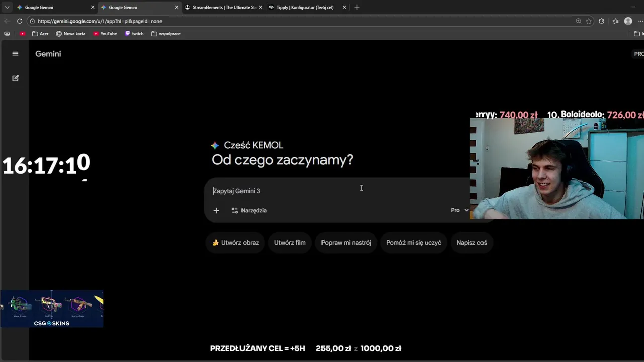
Task: Choose the Pomóż mi się uczyć chip
Action: [x=414, y=243]
